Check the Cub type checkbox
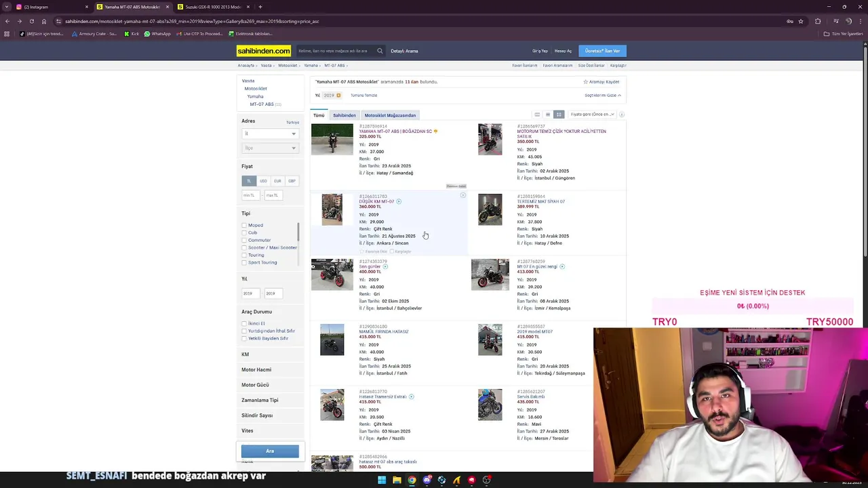This screenshot has width=868, height=488. 244,233
